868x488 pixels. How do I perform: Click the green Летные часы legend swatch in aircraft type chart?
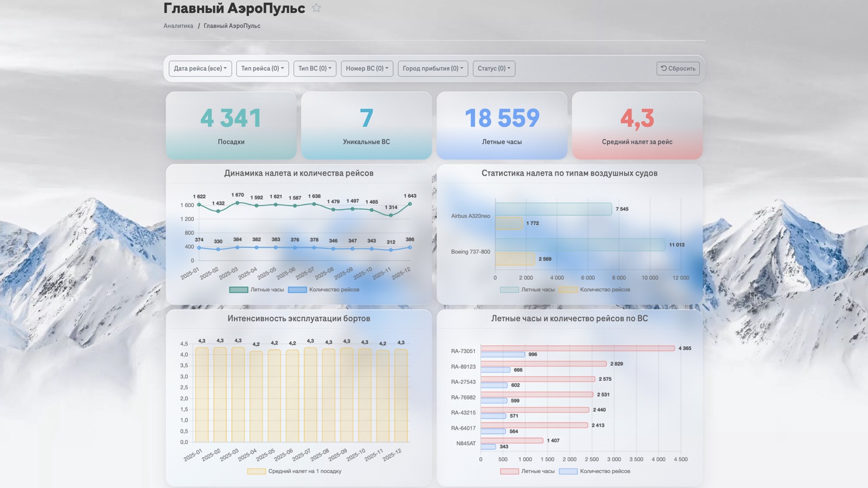[x=509, y=290]
